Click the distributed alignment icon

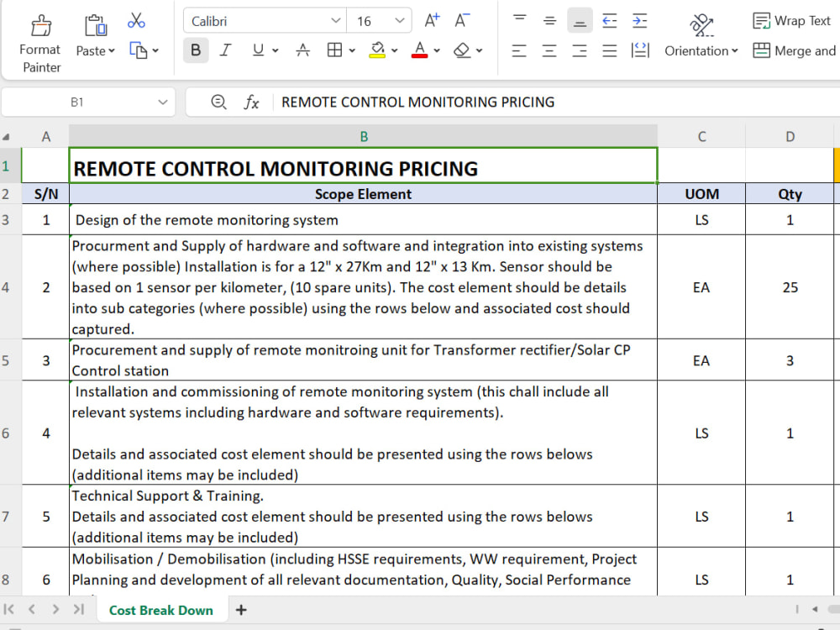[640, 50]
